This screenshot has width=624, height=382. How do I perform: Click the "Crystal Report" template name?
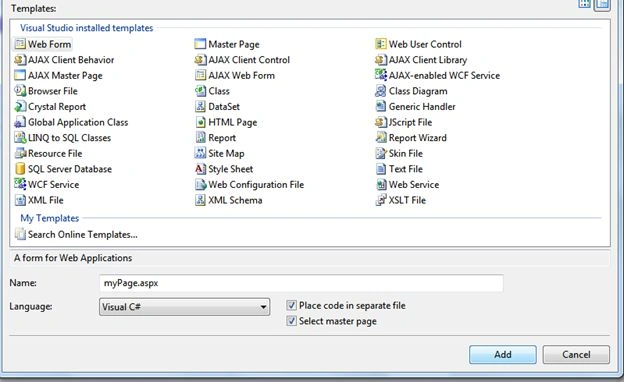click(x=57, y=107)
